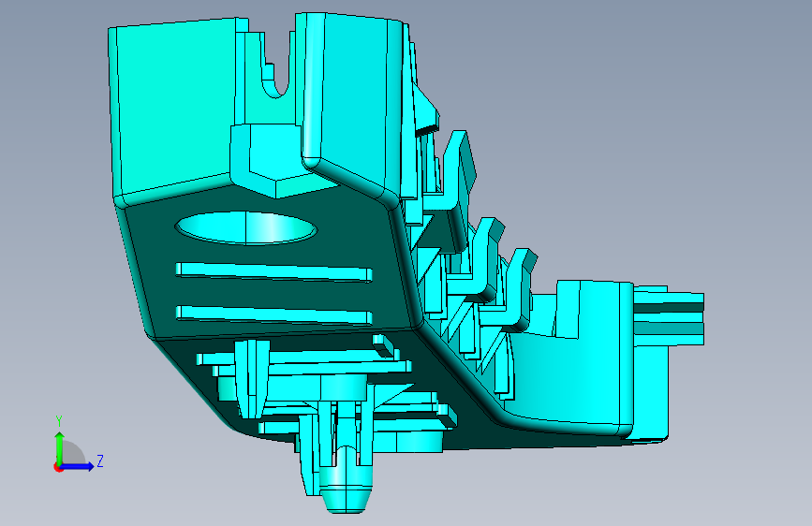
Task: Select the oval hole on the dark face
Action: 246,227
